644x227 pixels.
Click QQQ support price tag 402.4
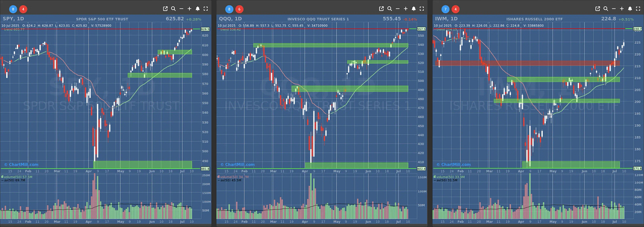pyautogui.click(x=421, y=169)
